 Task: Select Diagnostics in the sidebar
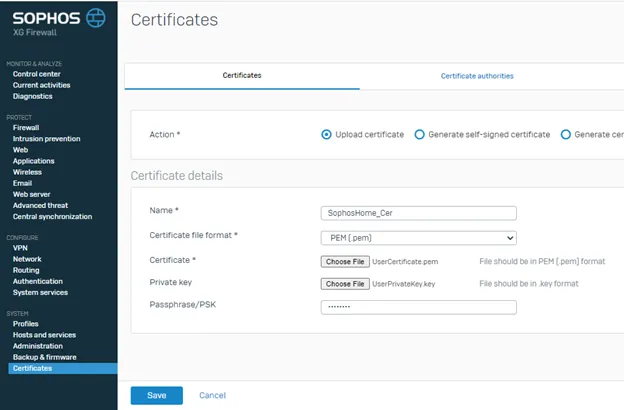pyautogui.click(x=32, y=96)
